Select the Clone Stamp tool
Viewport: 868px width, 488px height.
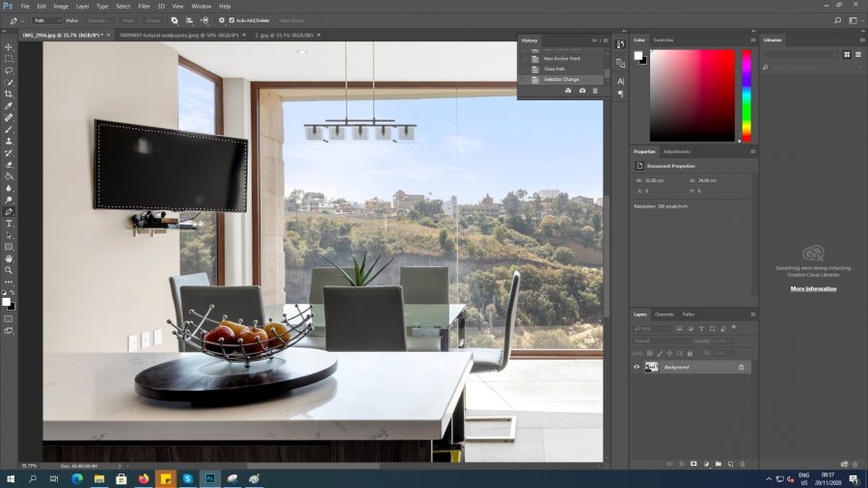[9, 141]
